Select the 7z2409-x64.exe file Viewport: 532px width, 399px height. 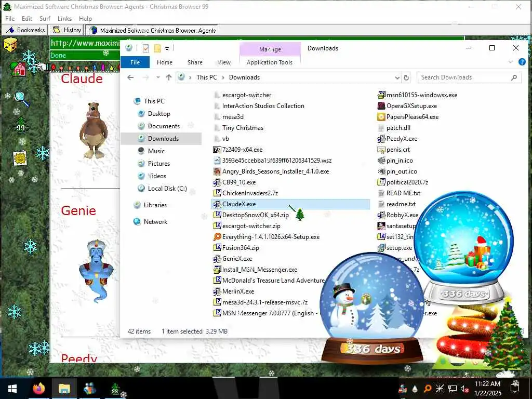pyautogui.click(x=242, y=150)
